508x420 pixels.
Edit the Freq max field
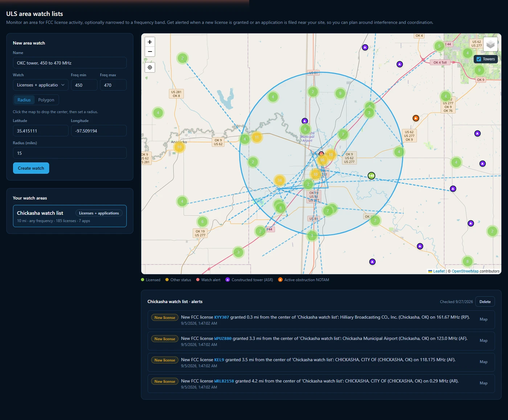[x=113, y=85]
